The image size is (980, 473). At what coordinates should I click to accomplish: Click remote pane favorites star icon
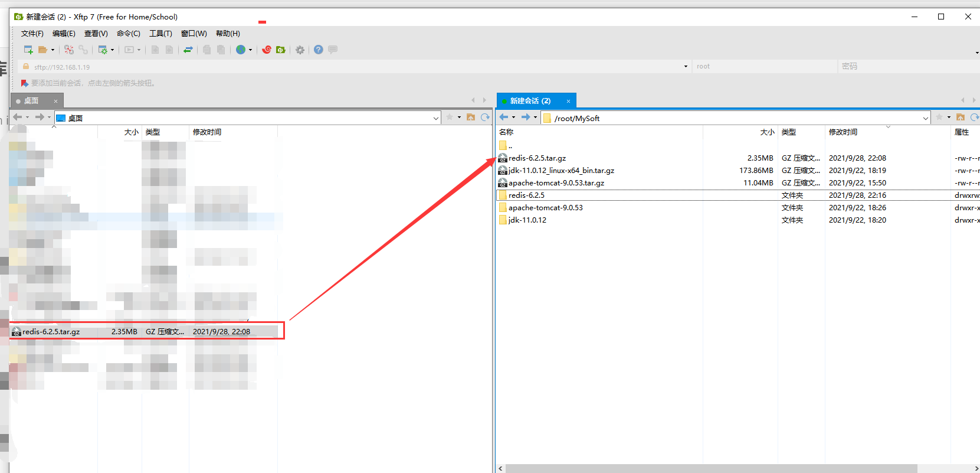point(939,118)
